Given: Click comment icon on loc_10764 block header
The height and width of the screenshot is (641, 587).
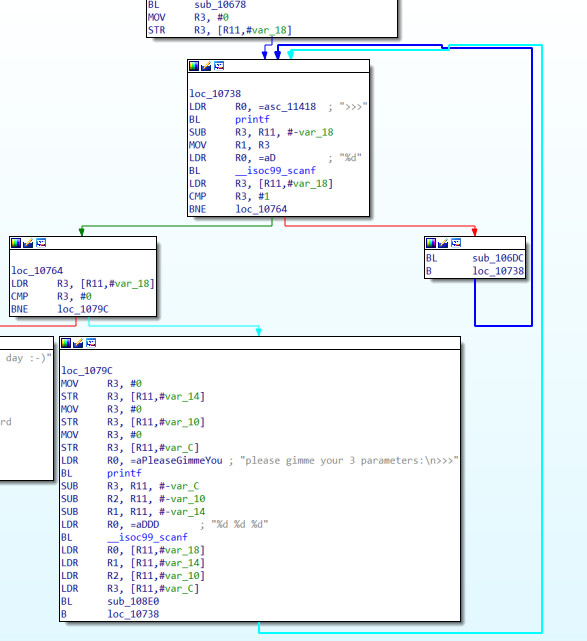Looking at the screenshot, I should coord(41,243).
